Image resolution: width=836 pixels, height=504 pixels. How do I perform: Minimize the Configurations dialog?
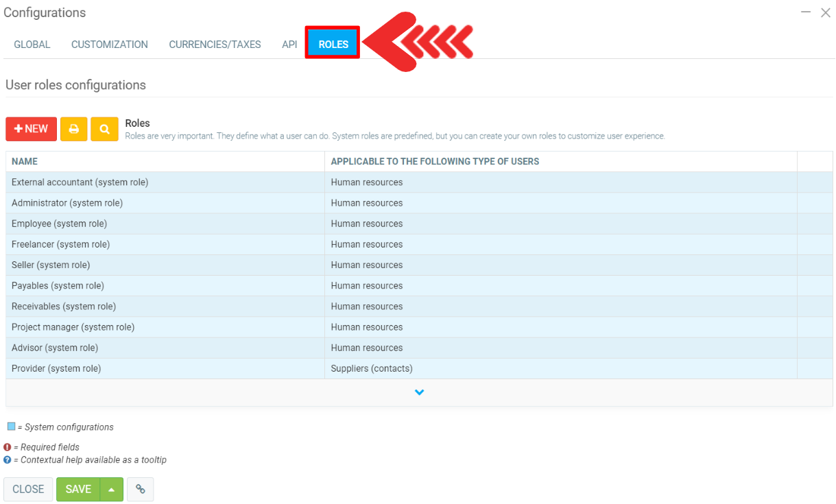click(x=806, y=12)
